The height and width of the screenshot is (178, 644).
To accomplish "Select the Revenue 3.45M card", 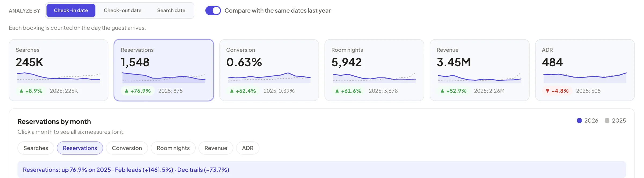I will 480,70.
